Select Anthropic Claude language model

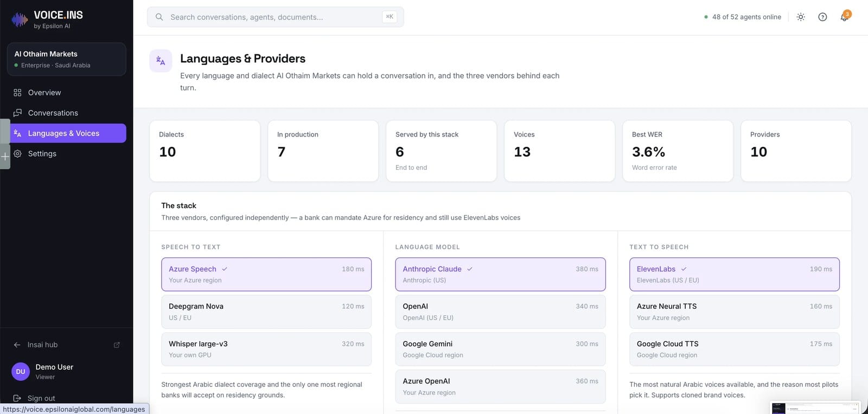[x=500, y=274]
